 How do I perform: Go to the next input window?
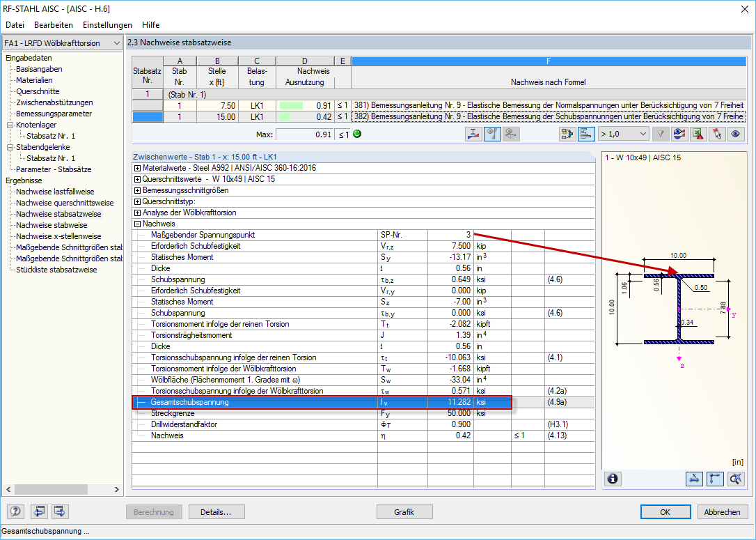tap(60, 511)
